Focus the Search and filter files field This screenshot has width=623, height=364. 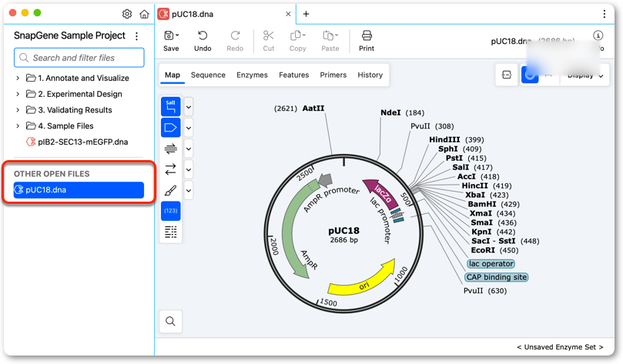[79, 58]
